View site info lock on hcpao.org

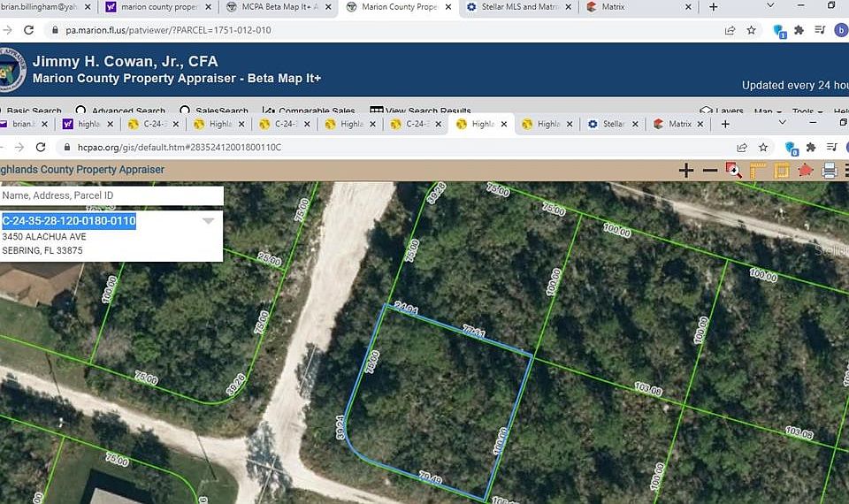[67, 147]
